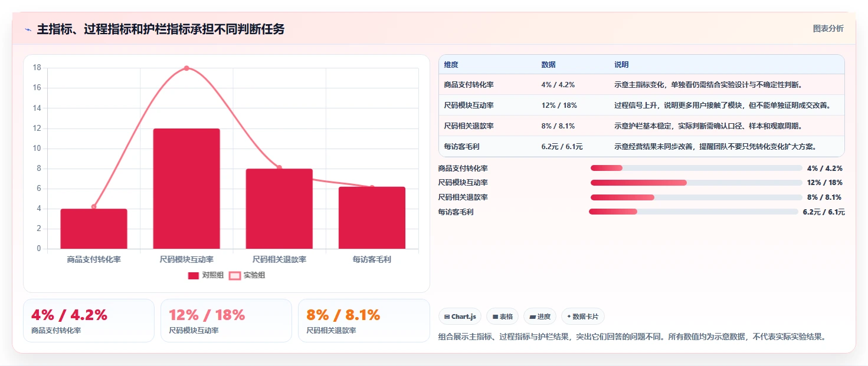
Task: Click the 每访客毛利 table row label
Action: (x=461, y=146)
